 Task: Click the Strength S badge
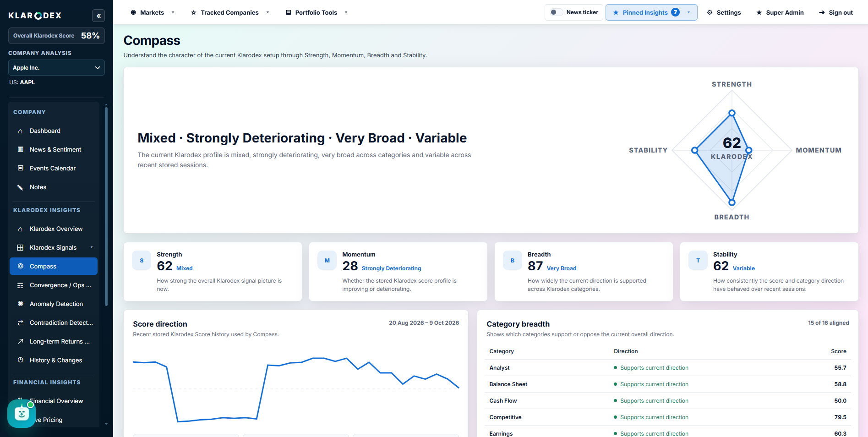click(142, 261)
